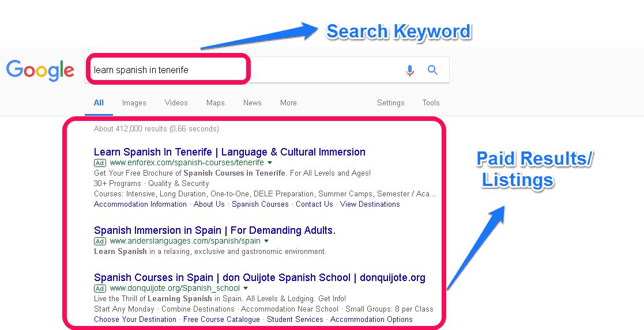The height and width of the screenshot is (330, 644).
Task: Expand dropdown arrow next to enforex.com URL
Action: point(270,163)
